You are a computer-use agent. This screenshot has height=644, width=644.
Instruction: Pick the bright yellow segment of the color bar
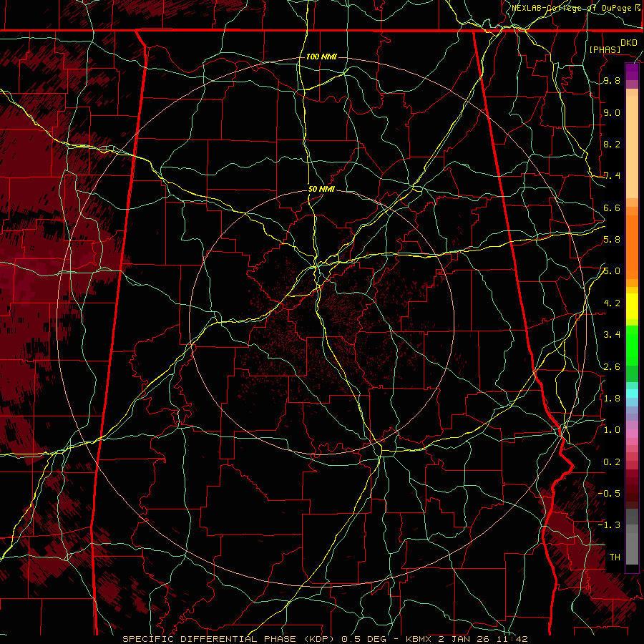click(x=632, y=306)
